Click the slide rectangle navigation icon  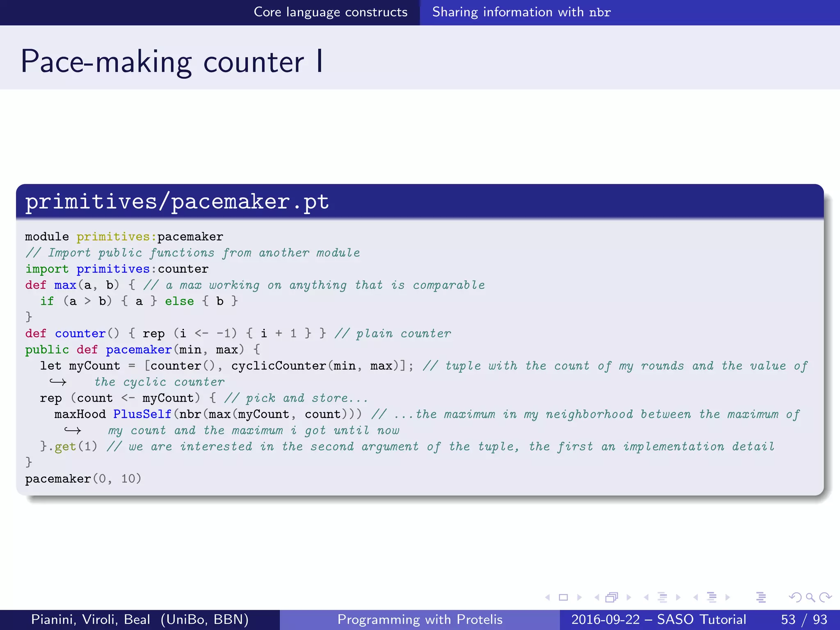tap(564, 598)
